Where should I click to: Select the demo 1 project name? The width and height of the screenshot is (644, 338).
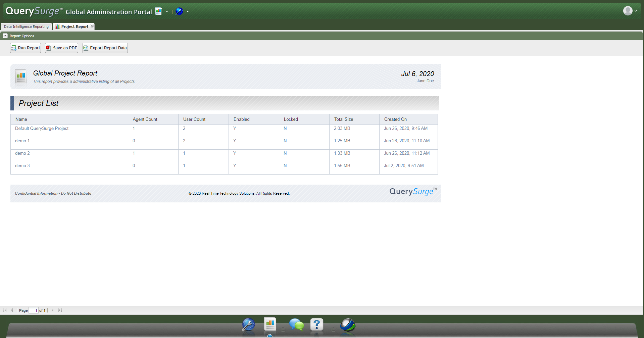coord(22,141)
